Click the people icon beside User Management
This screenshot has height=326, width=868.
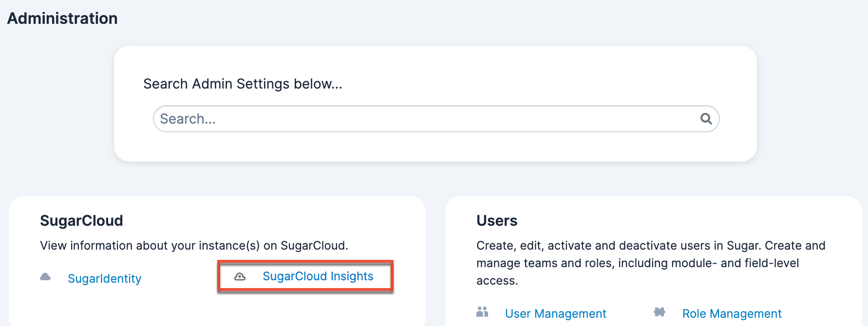[x=482, y=312]
